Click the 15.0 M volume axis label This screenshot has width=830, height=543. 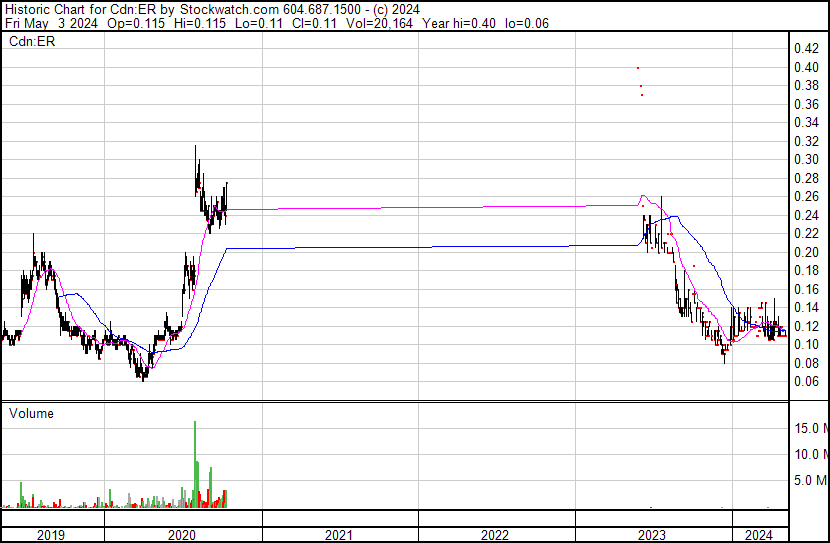tap(810, 429)
